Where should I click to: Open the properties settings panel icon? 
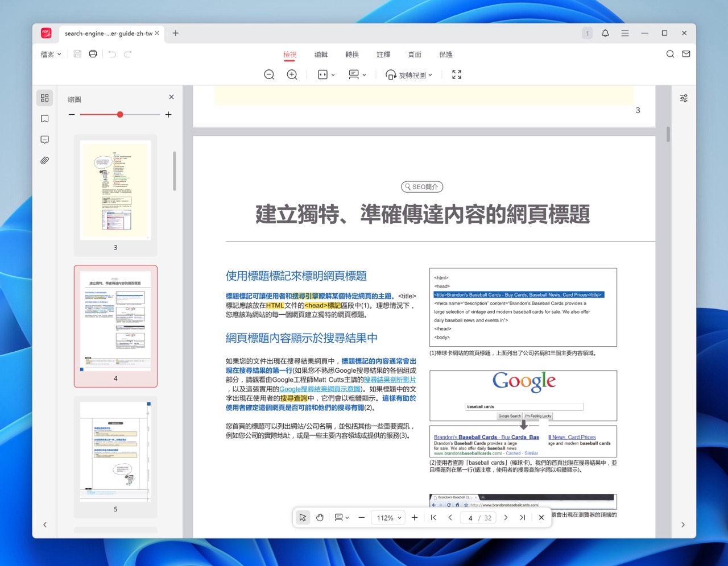[x=684, y=98]
